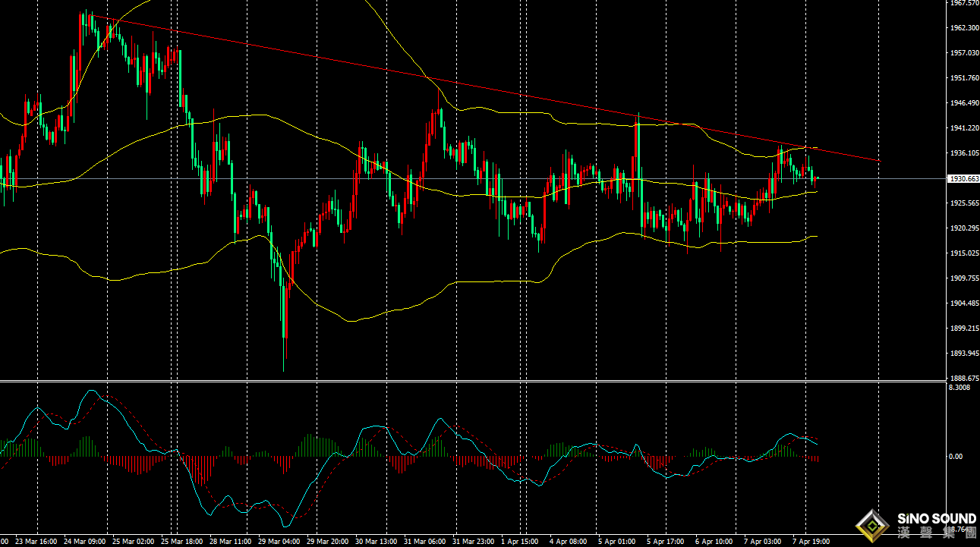Click the 1888.675 price axis label
This screenshot has width=980, height=547.
click(963, 378)
